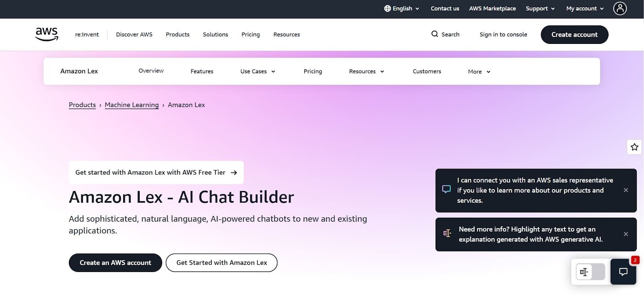Screen dimensions: 644x295
Task: Switch to the Features section
Action: tap(202, 71)
